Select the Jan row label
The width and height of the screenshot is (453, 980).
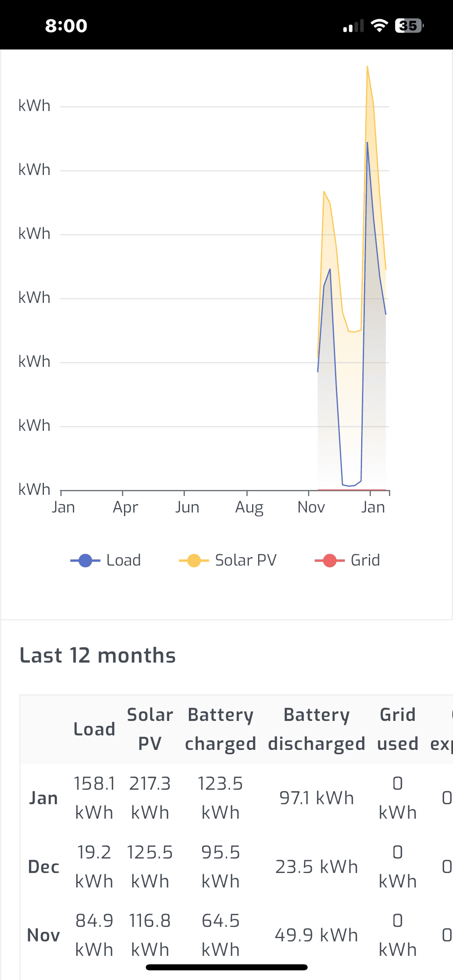(43, 798)
